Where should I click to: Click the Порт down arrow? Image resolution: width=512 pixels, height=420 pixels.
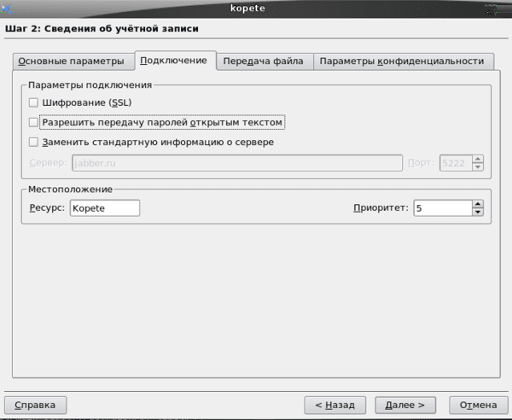click(x=478, y=166)
